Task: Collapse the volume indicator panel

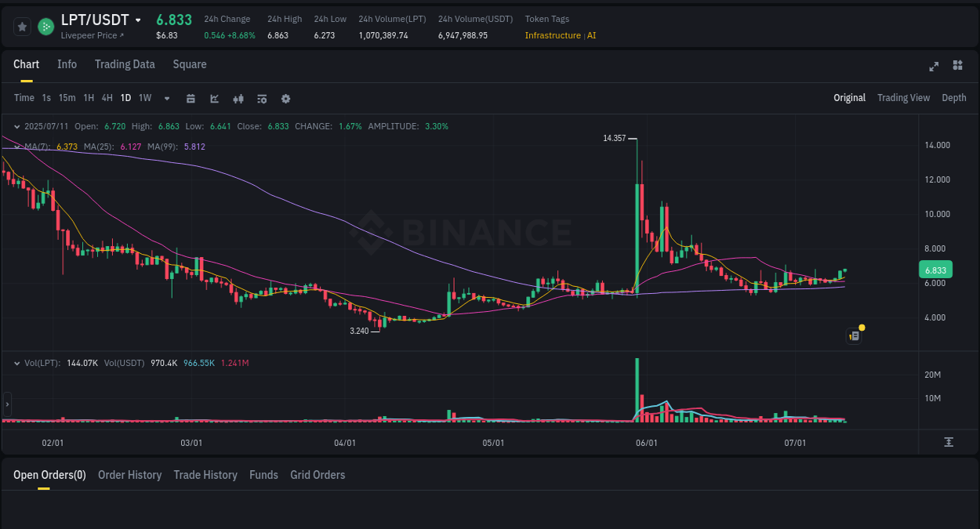Action: [x=16, y=364]
